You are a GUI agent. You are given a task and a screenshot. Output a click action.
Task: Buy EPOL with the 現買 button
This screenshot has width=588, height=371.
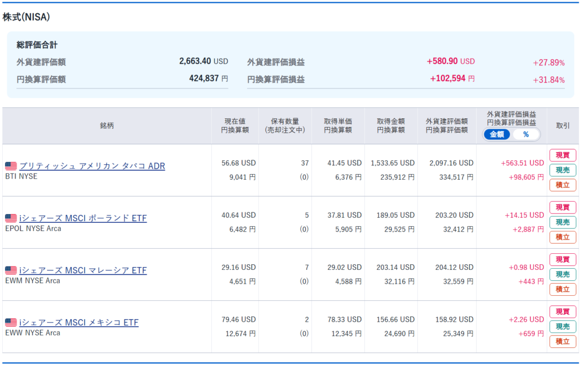[563, 207]
